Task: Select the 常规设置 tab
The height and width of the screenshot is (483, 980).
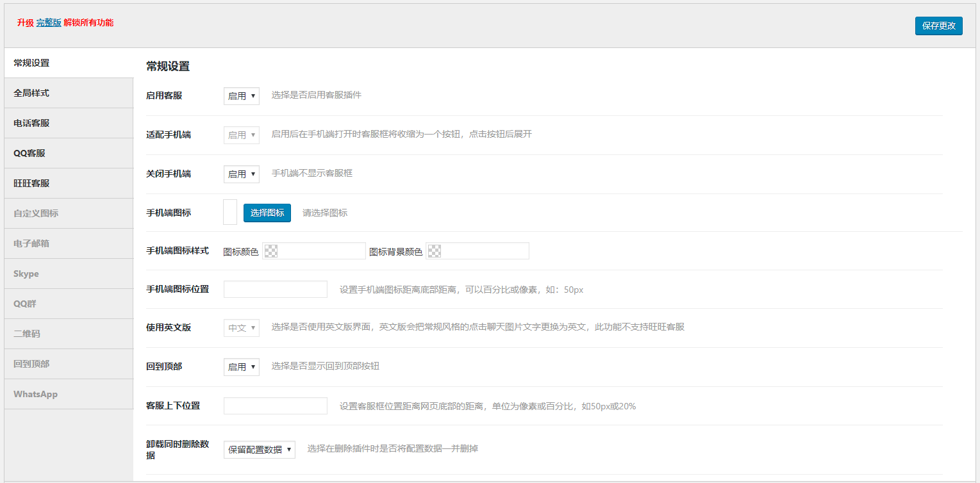Action: tap(69, 63)
